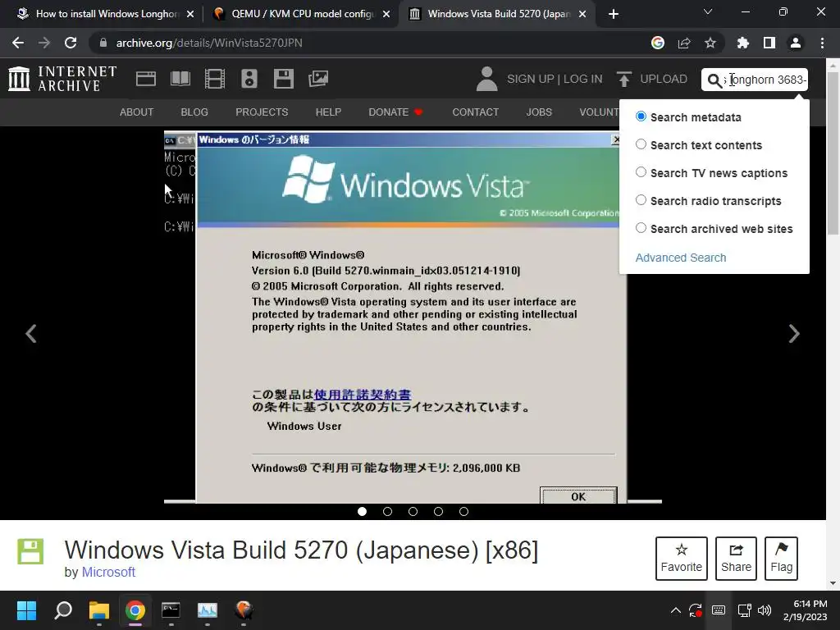Click the LOG IN link
The width and height of the screenshot is (840, 630).
pyautogui.click(x=583, y=79)
